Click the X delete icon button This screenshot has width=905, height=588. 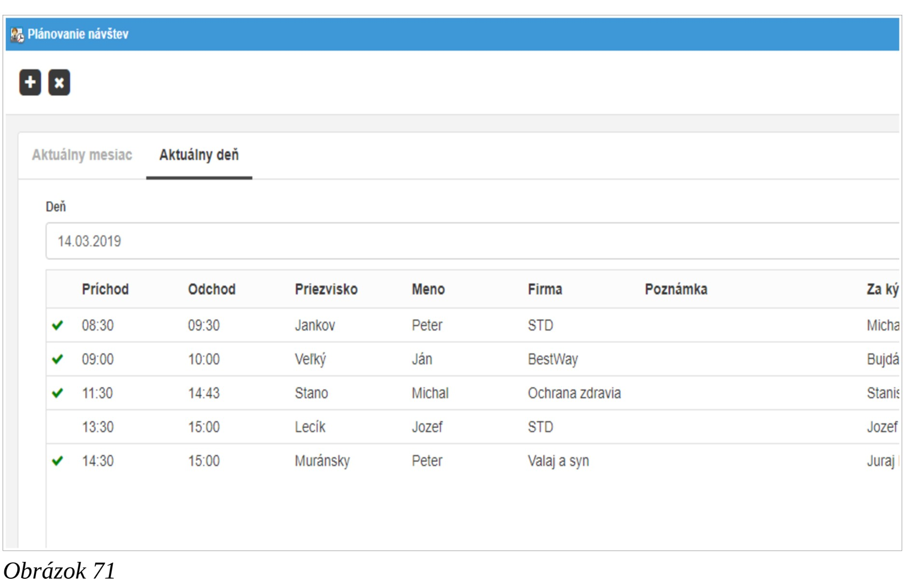59,83
